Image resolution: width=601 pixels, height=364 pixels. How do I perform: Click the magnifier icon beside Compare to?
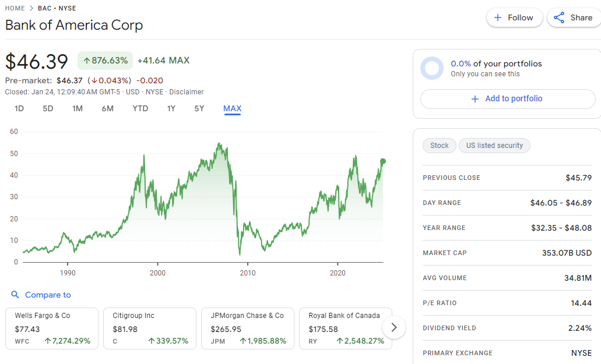tap(15, 295)
